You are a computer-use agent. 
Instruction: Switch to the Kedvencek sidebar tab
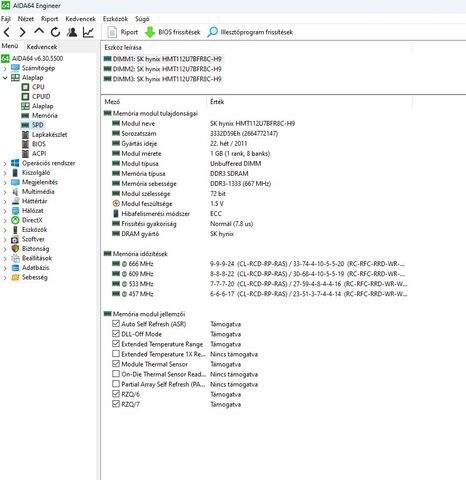[x=42, y=47]
